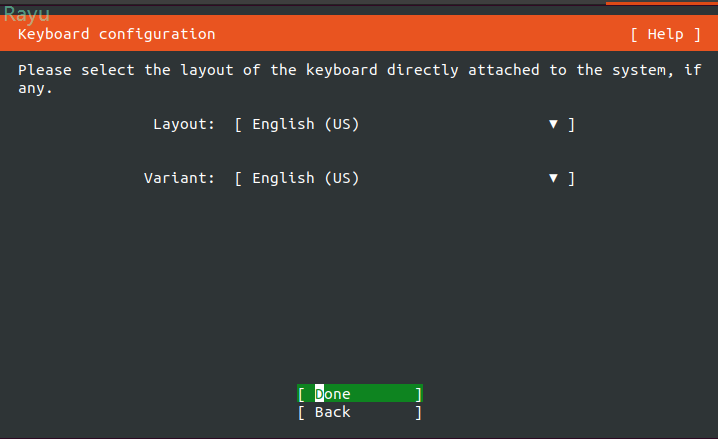The width and height of the screenshot is (718, 439).
Task: Click the closing bracket of Done button
Action: [x=418, y=394]
